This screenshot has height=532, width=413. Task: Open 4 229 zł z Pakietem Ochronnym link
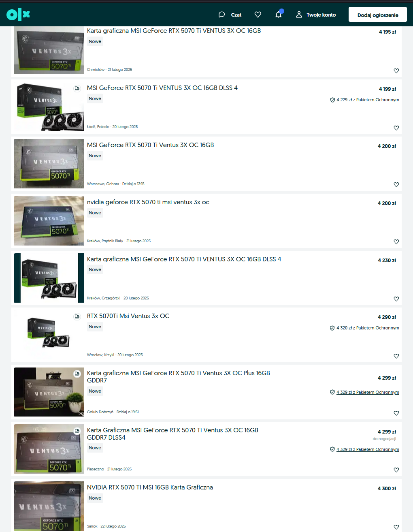368,100
